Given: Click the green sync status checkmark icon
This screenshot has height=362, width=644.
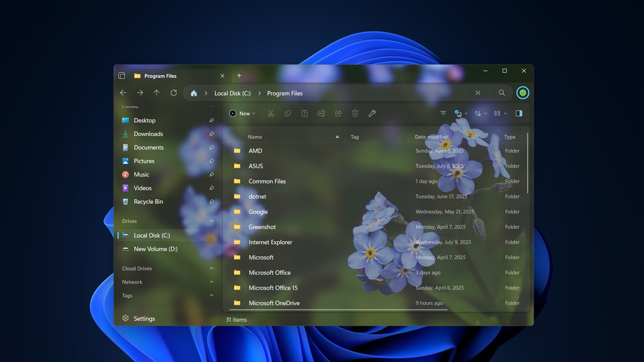Looking at the screenshot, I should 522,93.
